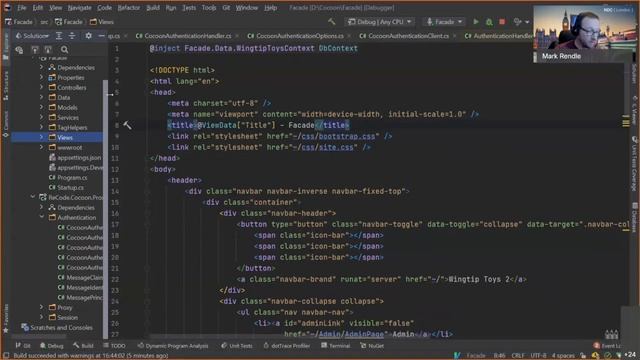Select Startup.cs in the solution tree
This screenshot has width=640, height=360.
click(x=66, y=187)
